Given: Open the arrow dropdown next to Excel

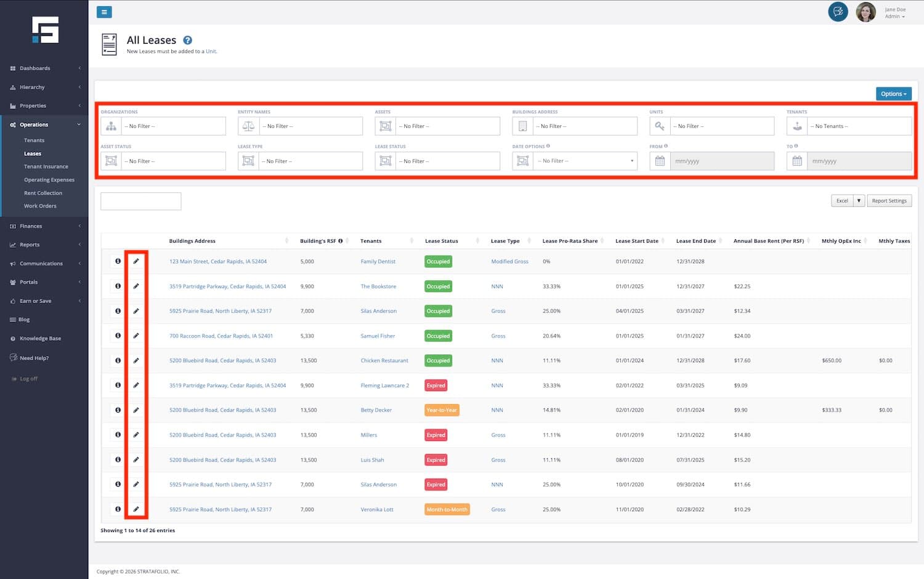Looking at the screenshot, I should (x=859, y=201).
